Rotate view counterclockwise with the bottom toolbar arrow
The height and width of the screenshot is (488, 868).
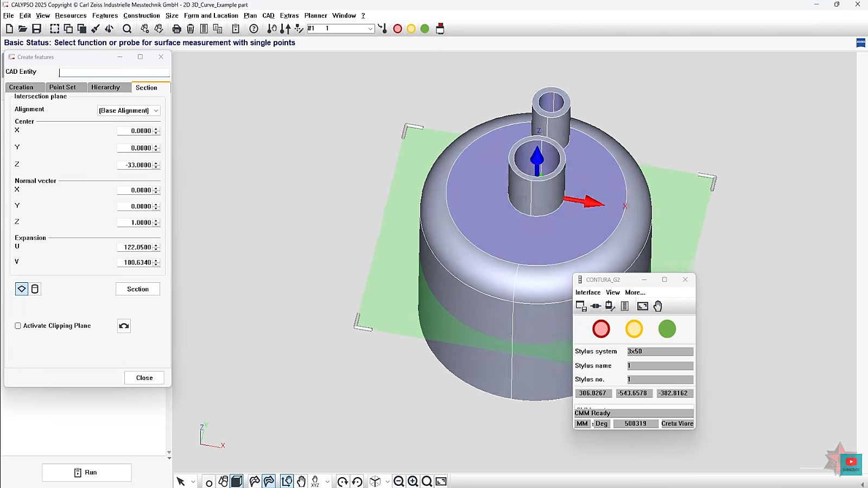point(357,481)
